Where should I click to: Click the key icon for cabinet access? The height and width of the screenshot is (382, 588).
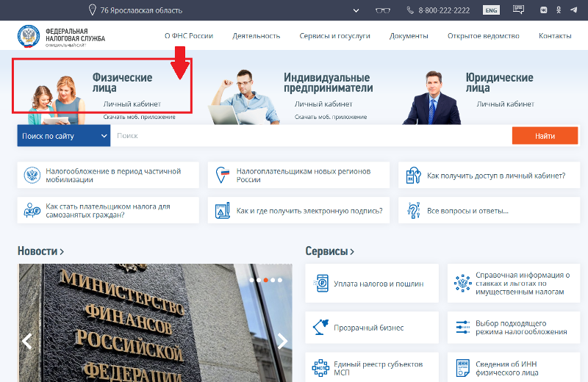pos(413,175)
